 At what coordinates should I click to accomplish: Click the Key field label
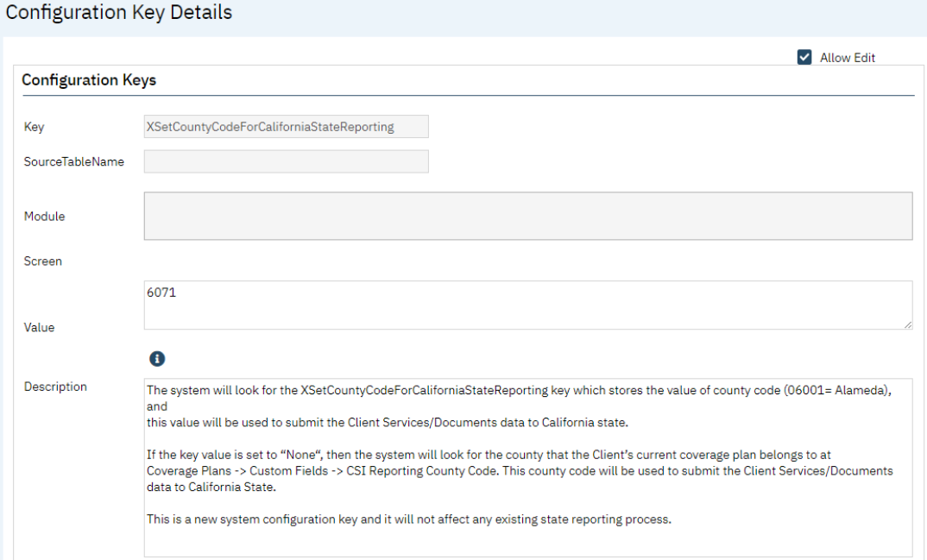click(x=35, y=127)
